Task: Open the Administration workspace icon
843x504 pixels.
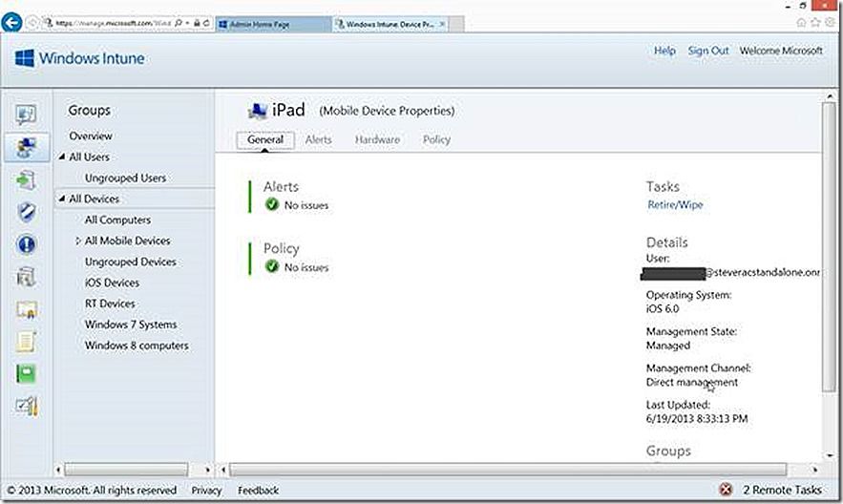Action: tap(26, 407)
